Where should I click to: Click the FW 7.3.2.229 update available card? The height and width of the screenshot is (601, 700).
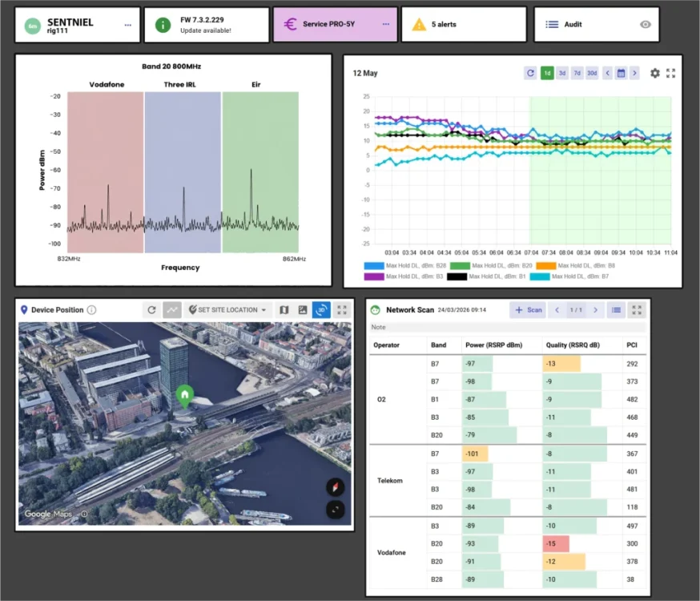click(x=207, y=25)
